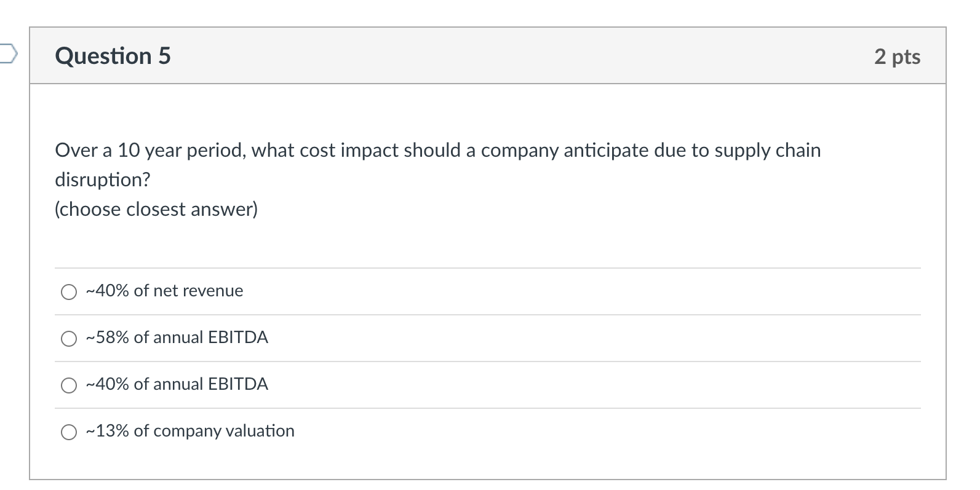Click the radio circle next to 58% EBITDA
This screenshot has width=980, height=490.
pos(69,338)
